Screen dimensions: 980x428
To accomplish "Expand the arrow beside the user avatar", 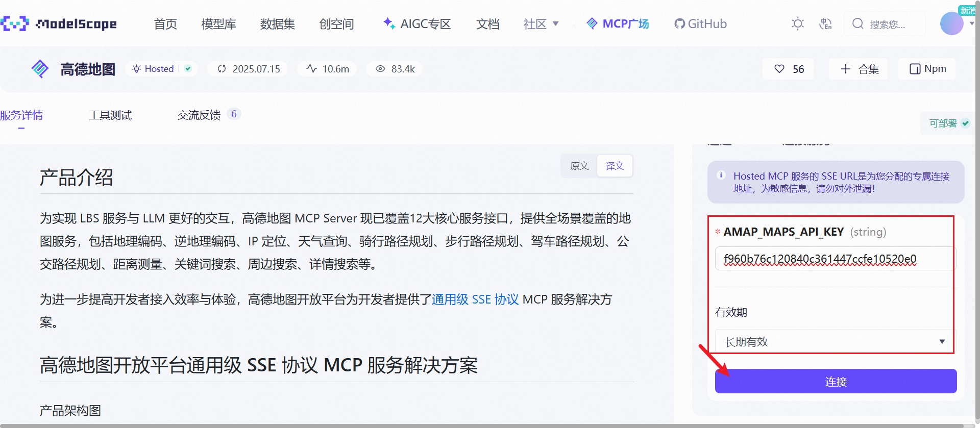I will coord(971,23).
